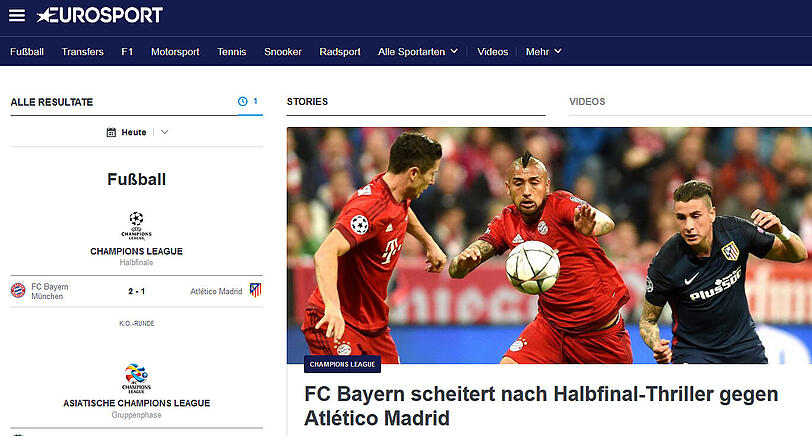Image resolution: width=812 pixels, height=436 pixels.
Task: Switch to the STORIES tab
Action: coord(308,102)
